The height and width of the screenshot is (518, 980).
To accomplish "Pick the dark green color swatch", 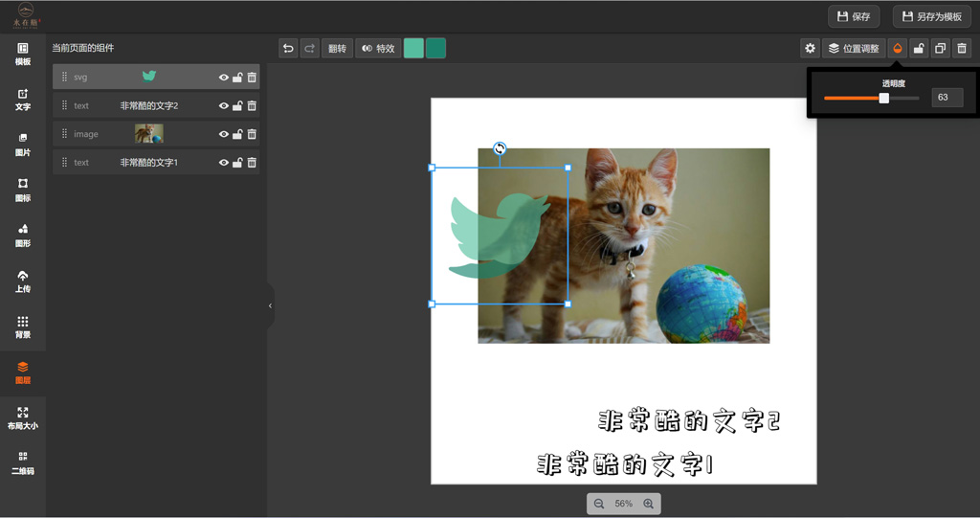I will coord(435,48).
